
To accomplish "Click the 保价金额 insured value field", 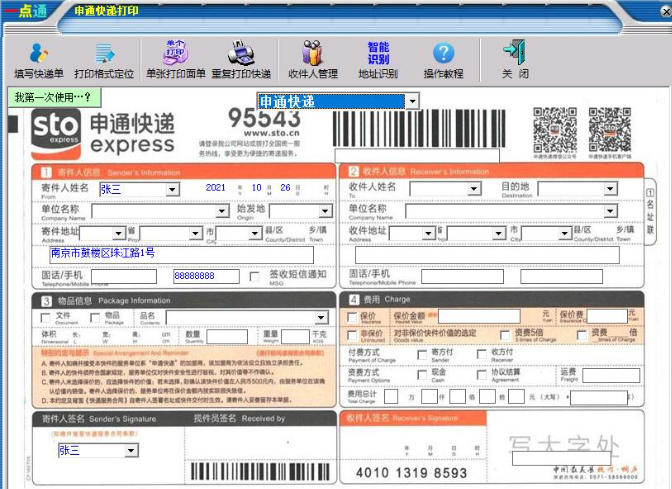I will click(x=479, y=316).
